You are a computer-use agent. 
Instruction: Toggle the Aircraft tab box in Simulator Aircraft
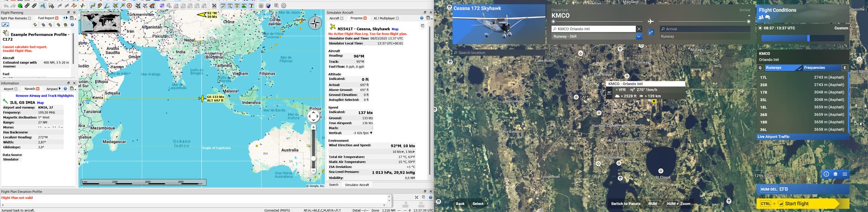coord(342,18)
